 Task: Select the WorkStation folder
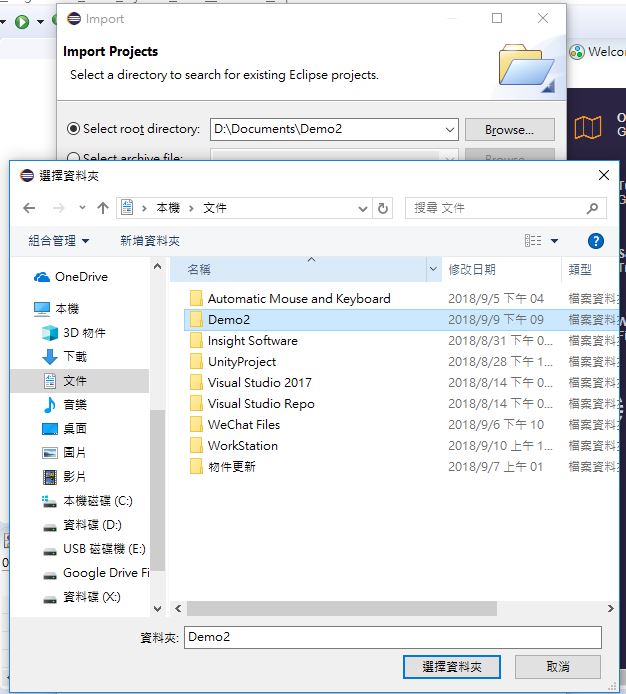(243, 446)
